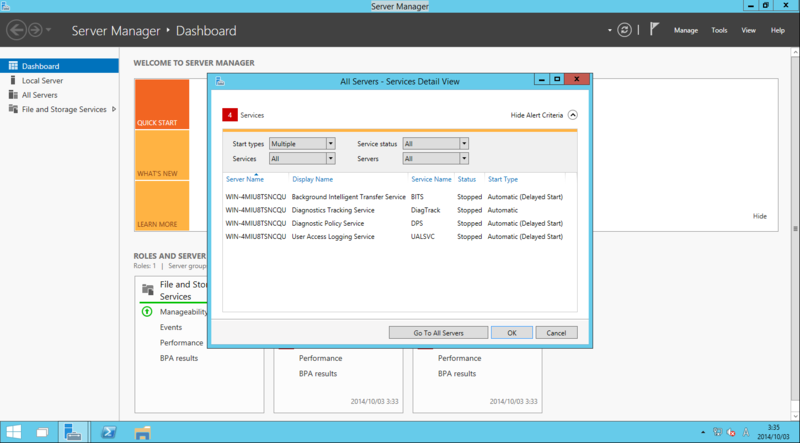This screenshot has width=800, height=443.
Task: Click File and Storage Services tile icon
Action: point(147,289)
